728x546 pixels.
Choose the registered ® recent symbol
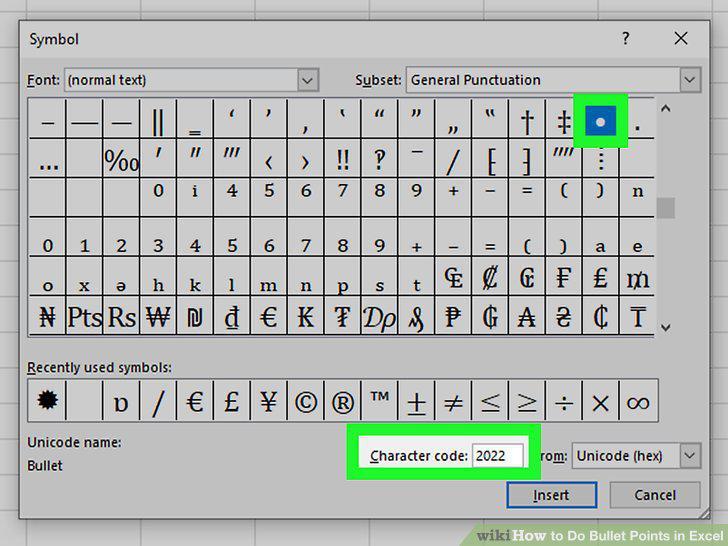click(x=343, y=401)
